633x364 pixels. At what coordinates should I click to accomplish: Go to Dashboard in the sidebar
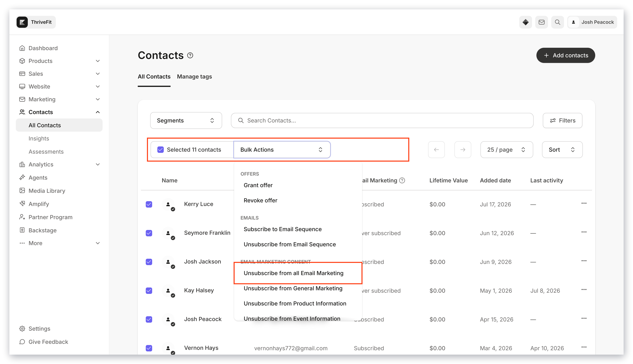point(43,48)
